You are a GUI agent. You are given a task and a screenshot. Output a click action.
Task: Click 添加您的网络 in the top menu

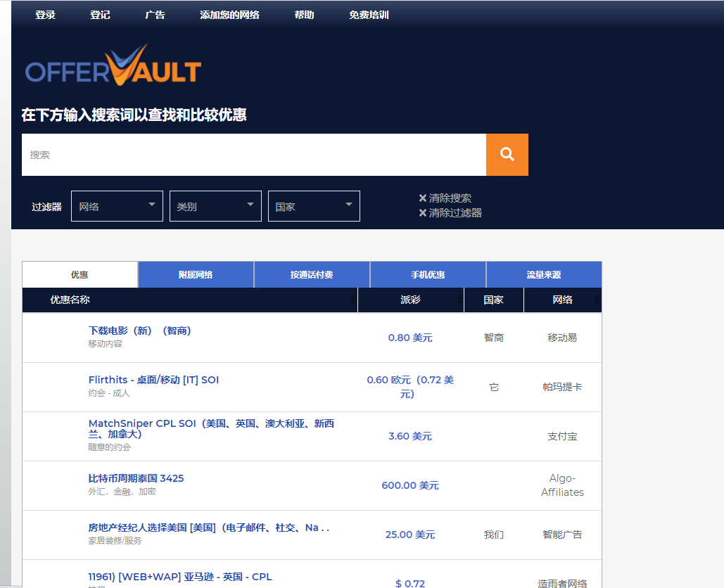[229, 15]
